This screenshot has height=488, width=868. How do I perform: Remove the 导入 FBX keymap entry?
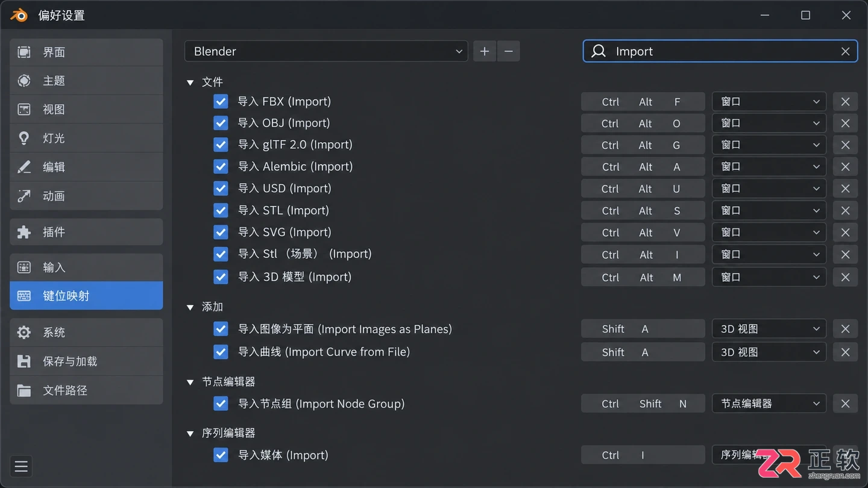845,102
